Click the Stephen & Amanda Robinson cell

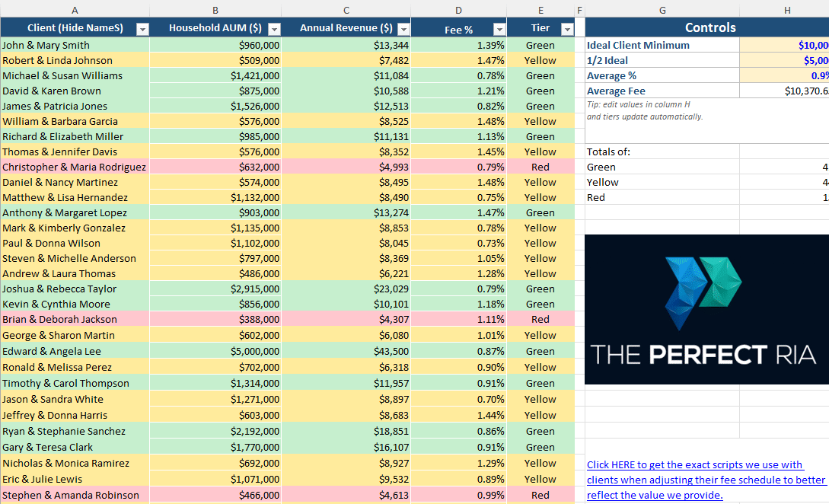(x=75, y=495)
